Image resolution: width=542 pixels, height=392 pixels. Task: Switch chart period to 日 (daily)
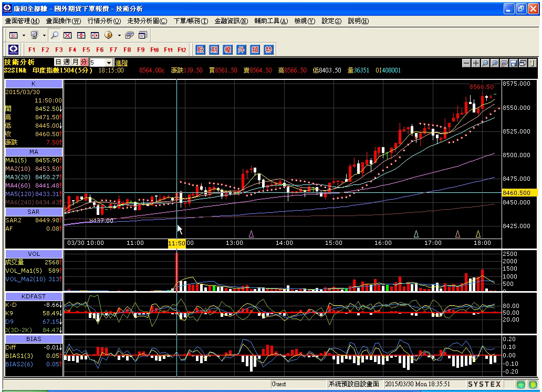58,62
